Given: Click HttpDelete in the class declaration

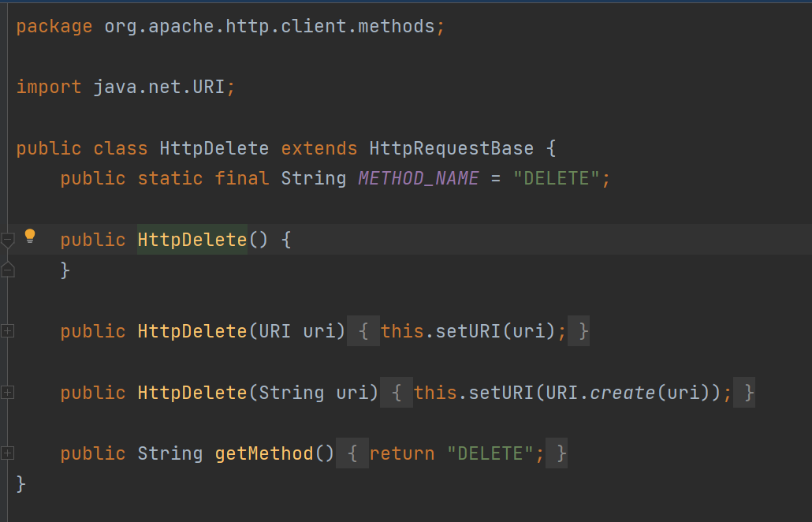Looking at the screenshot, I should (214, 148).
